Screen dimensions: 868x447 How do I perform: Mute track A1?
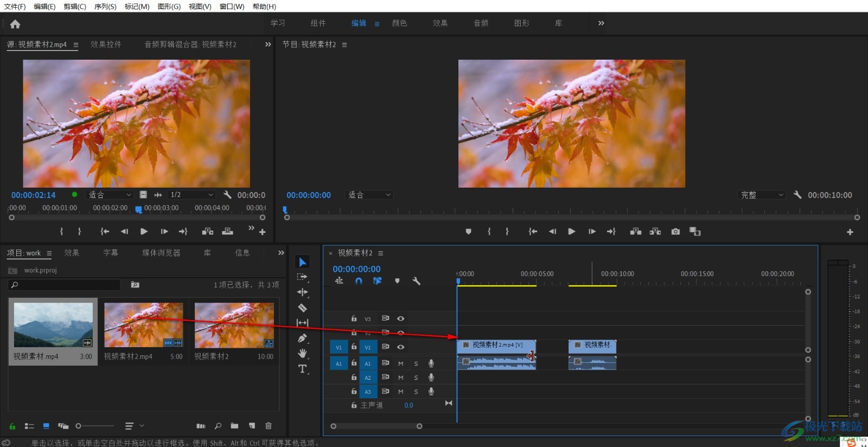point(400,363)
